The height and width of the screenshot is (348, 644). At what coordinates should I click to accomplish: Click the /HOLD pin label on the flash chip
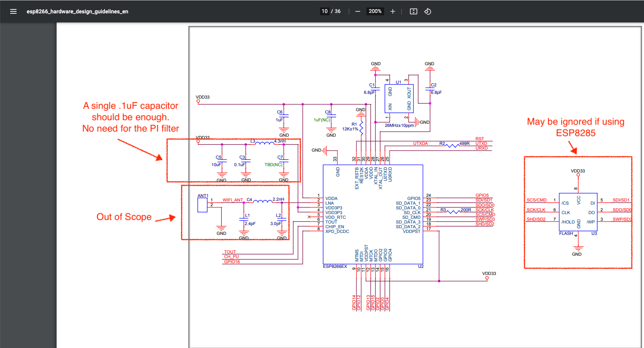click(568, 222)
